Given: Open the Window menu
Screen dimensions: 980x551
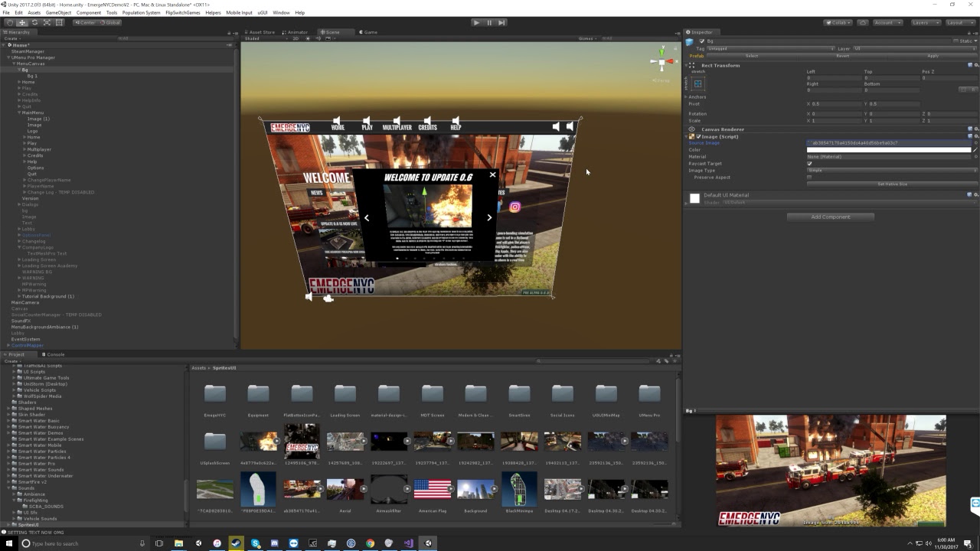Looking at the screenshot, I should [x=281, y=12].
